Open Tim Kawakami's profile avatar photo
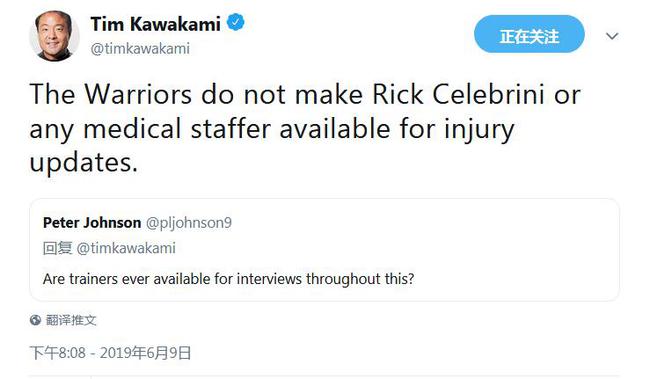 [x=54, y=36]
